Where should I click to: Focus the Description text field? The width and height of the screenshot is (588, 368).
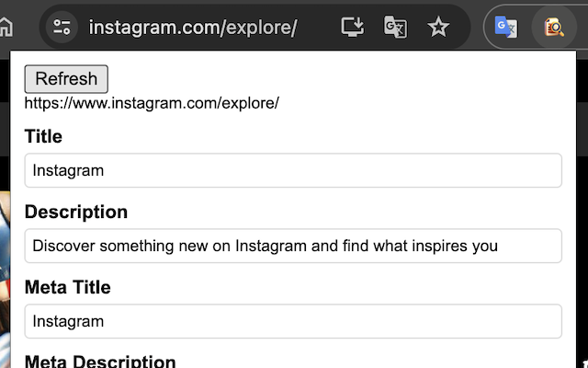click(x=293, y=246)
